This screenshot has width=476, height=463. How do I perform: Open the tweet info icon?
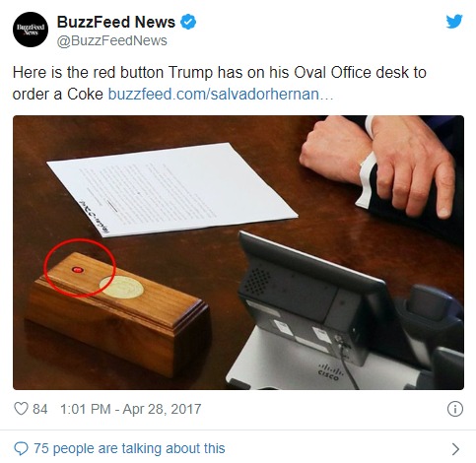coord(455,409)
